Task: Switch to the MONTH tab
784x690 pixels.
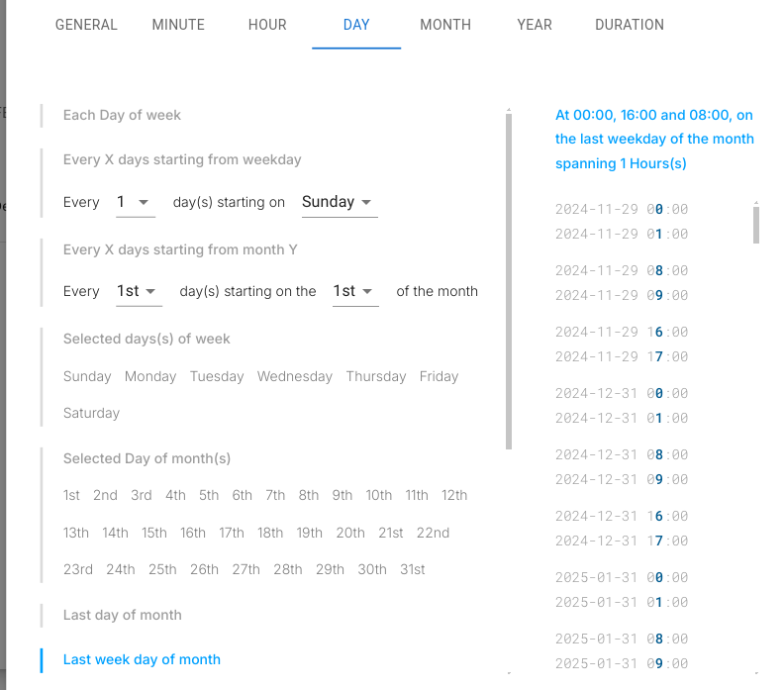Action: (x=445, y=25)
